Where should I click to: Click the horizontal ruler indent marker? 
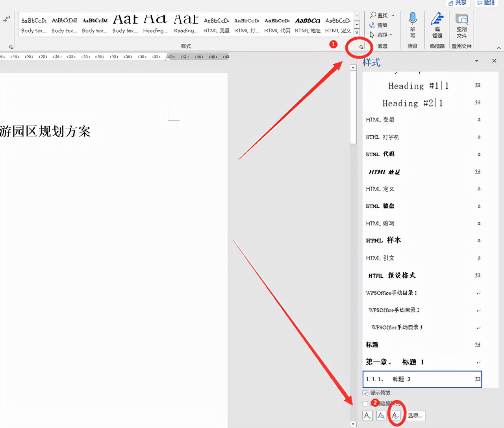[x=168, y=58]
